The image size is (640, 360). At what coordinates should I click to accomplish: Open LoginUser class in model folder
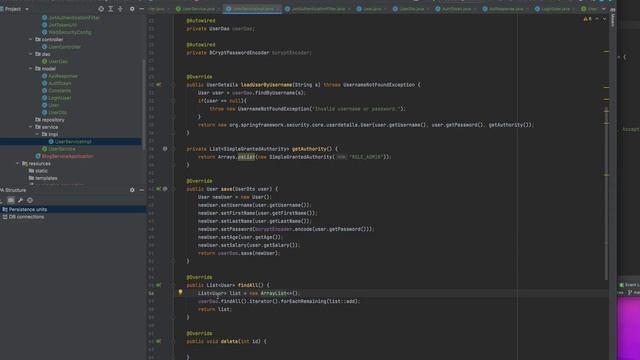click(56, 98)
